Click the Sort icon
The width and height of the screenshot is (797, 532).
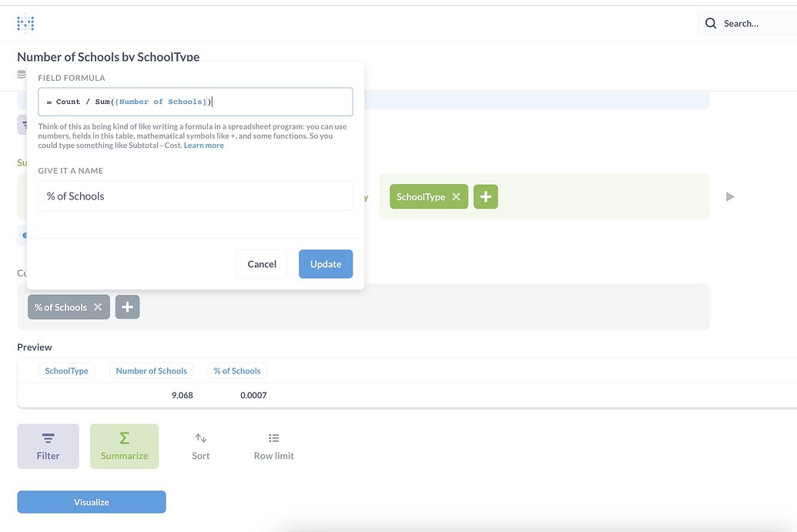[x=200, y=437]
